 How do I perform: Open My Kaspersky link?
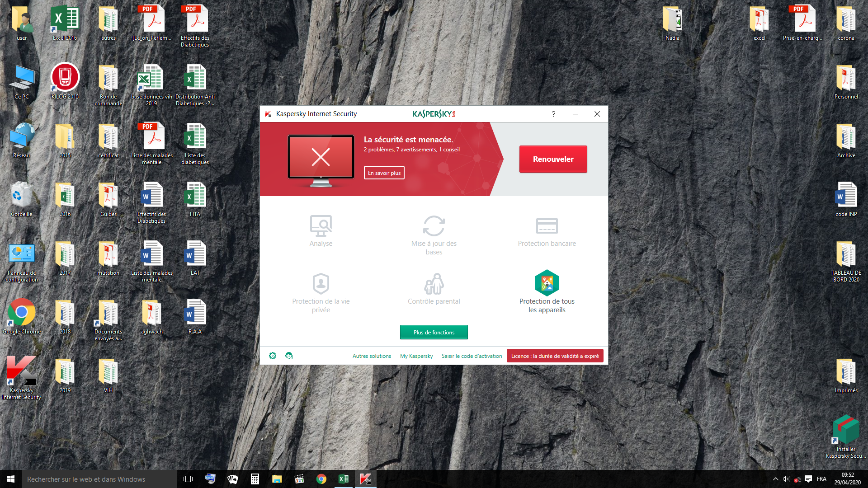click(x=416, y=356)
